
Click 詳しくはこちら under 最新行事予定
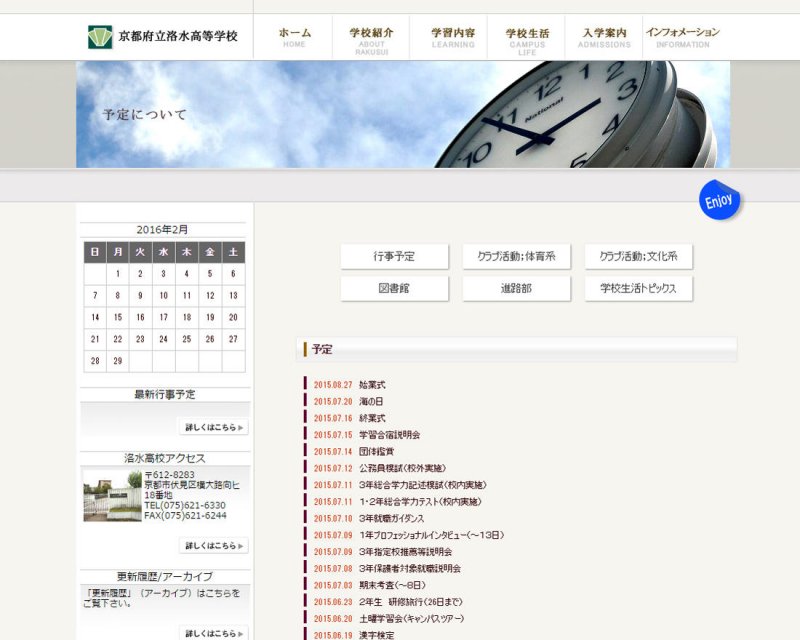point(213,427)
